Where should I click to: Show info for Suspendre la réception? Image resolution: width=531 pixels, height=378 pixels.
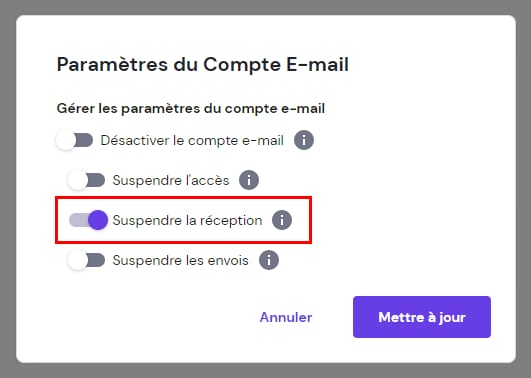point(282,220)
